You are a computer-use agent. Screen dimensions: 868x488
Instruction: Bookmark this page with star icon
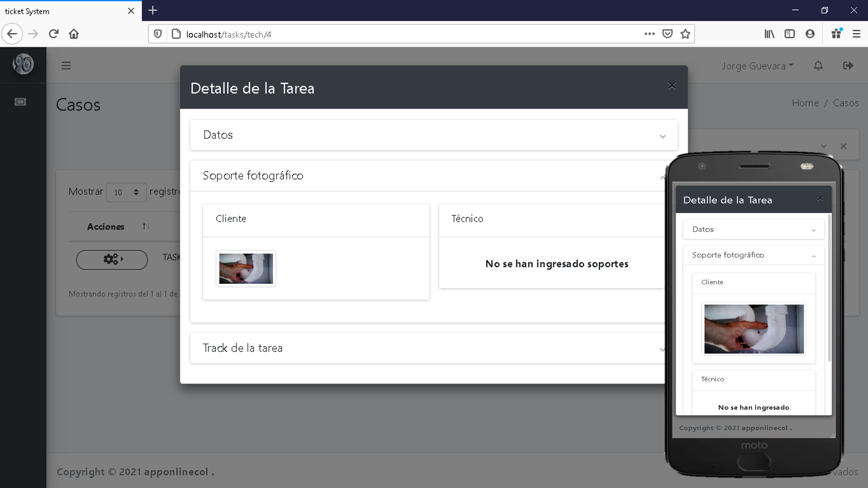pos(685,34)
